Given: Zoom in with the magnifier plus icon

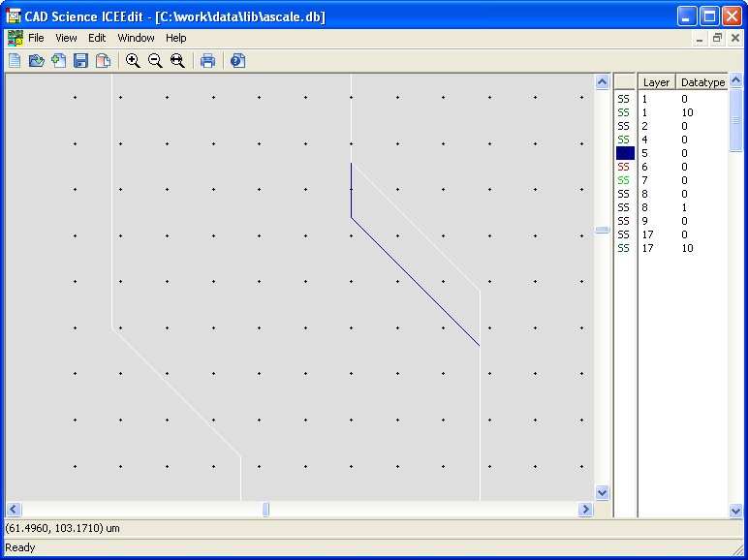Looking at the screenshot, I should click(133, 61).
